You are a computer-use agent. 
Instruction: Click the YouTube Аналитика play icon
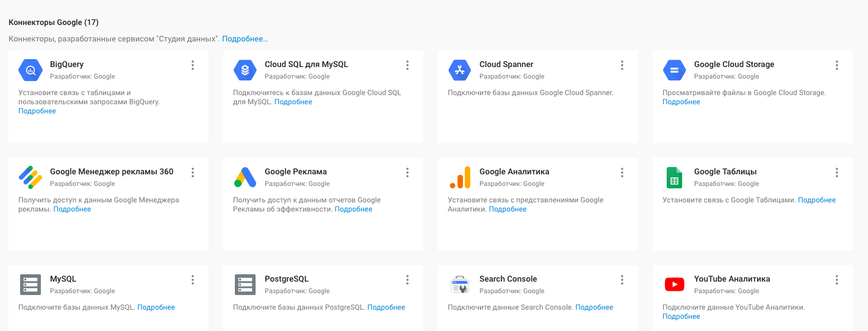674,285
